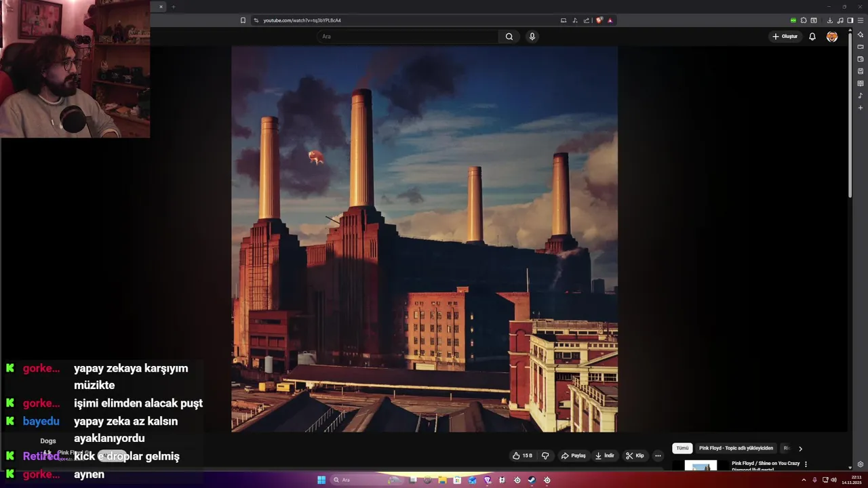
Task: Download the video using İndir
Action: point(605,455)
